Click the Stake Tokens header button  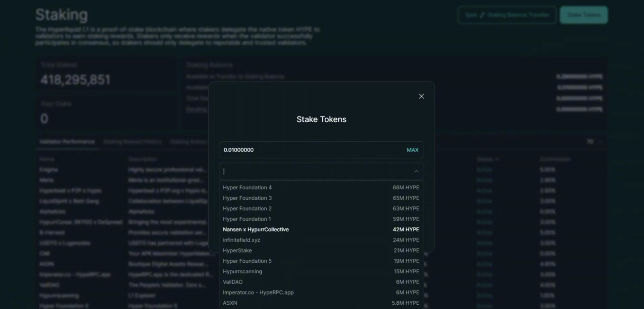(x=584, y=15)
